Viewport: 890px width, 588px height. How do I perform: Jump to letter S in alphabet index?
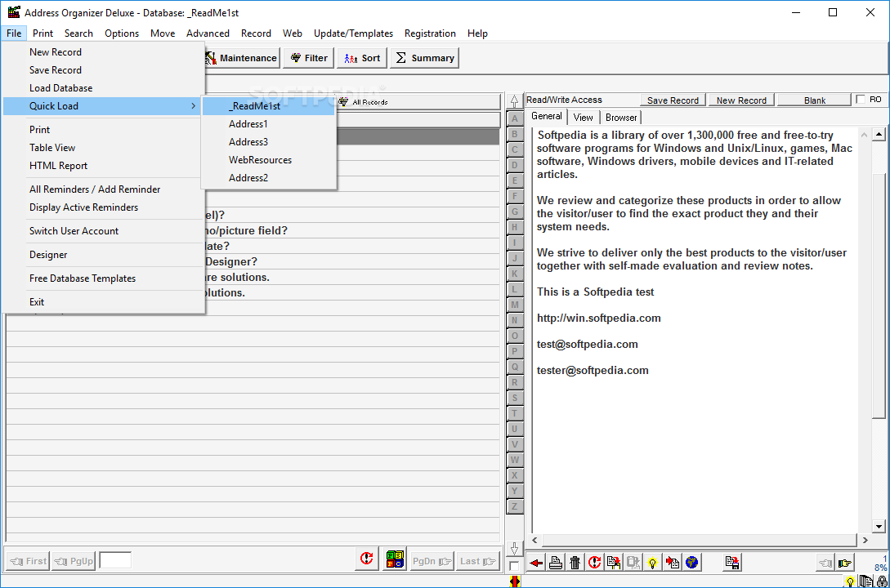(515, 398)
